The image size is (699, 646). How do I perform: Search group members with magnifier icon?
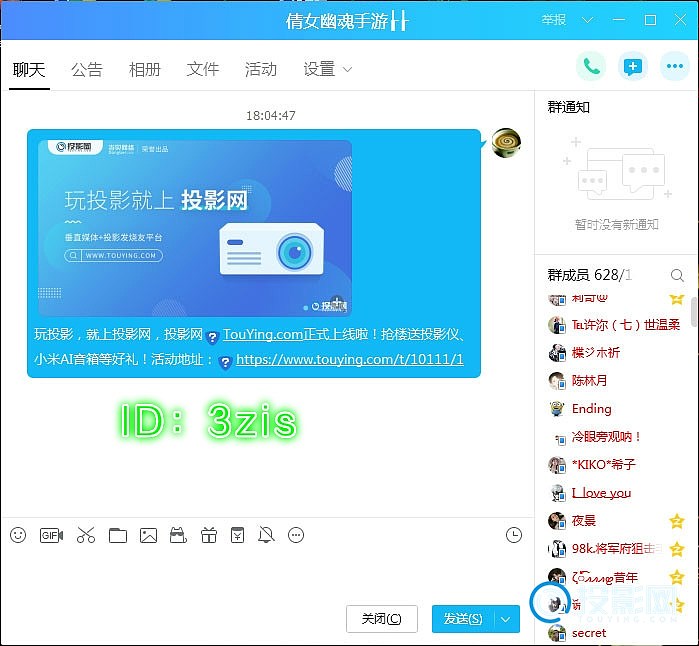tap(677, 275)
